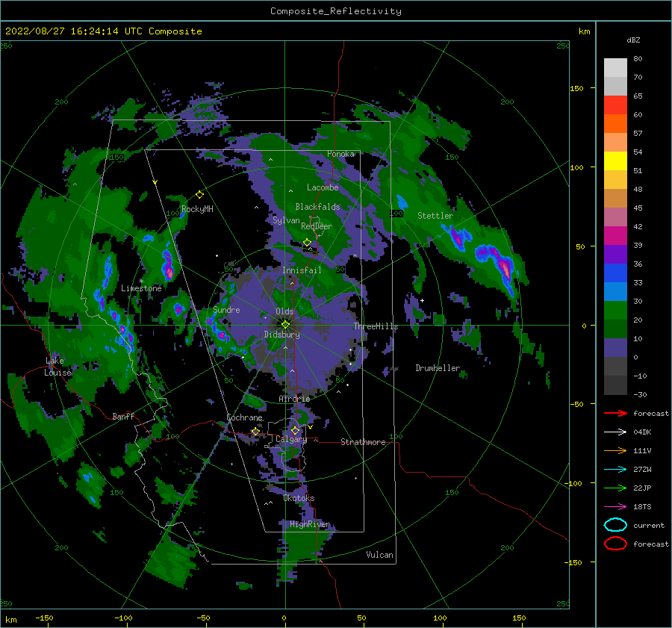Screen dimensions: 672x628
Task: Click the Ponoka town label
Action: tap(340, 154)
